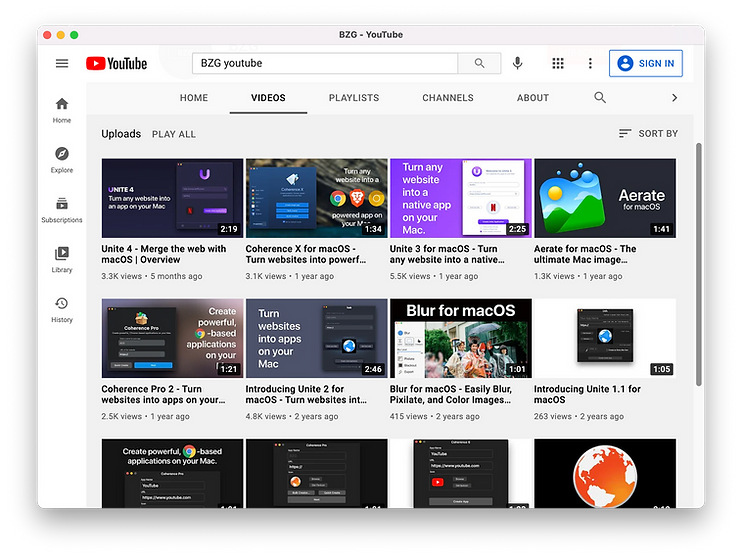This screenshot has height=558, width=742.
Task: Click title 'Unite 4 - Merge the web'
Action: [164, 254]
